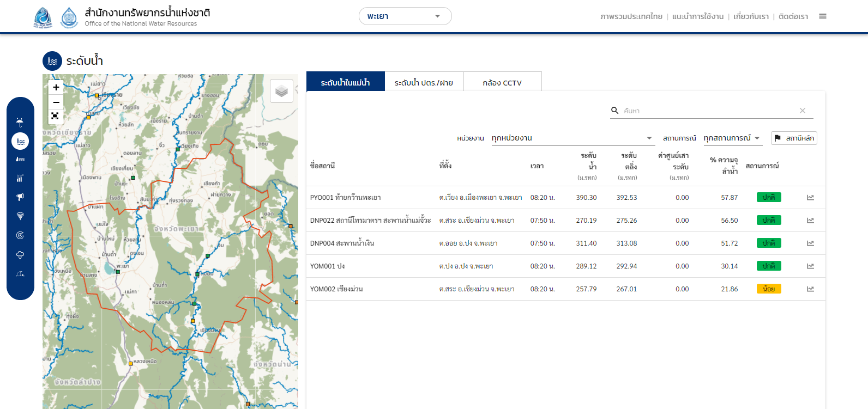The image size is (868, 409).
Task: Sort by ระดับน้ำ column header
Action: 588,166
